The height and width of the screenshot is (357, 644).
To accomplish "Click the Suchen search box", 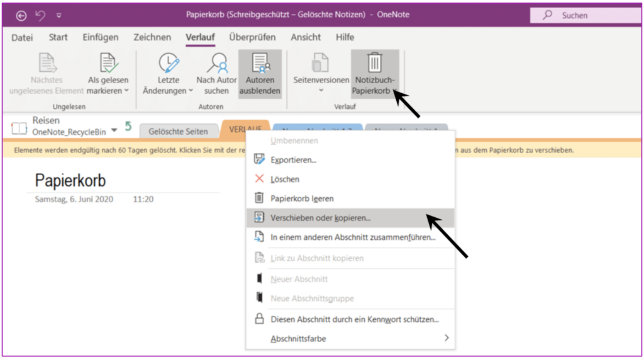I will [x=585, y=16].
